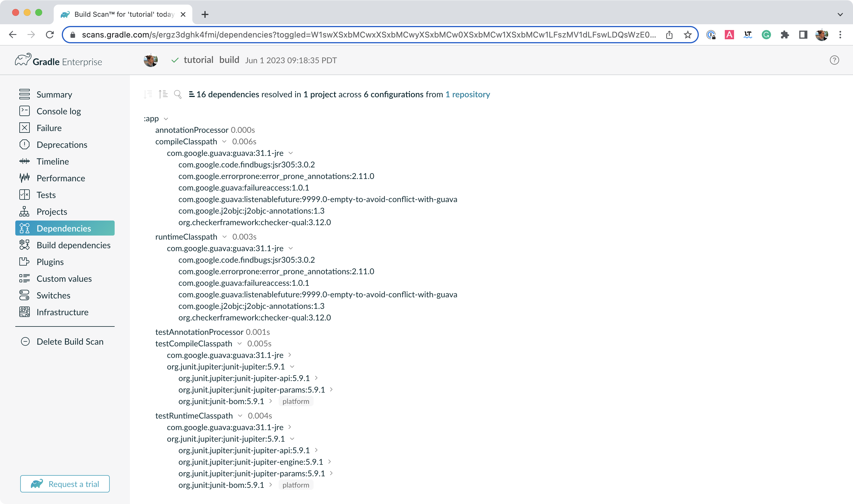853x504 pixels.
Task: Select jsr305:3.0.2 under compileClasspath
Action: pyautogui.click(x=246, y=165)
